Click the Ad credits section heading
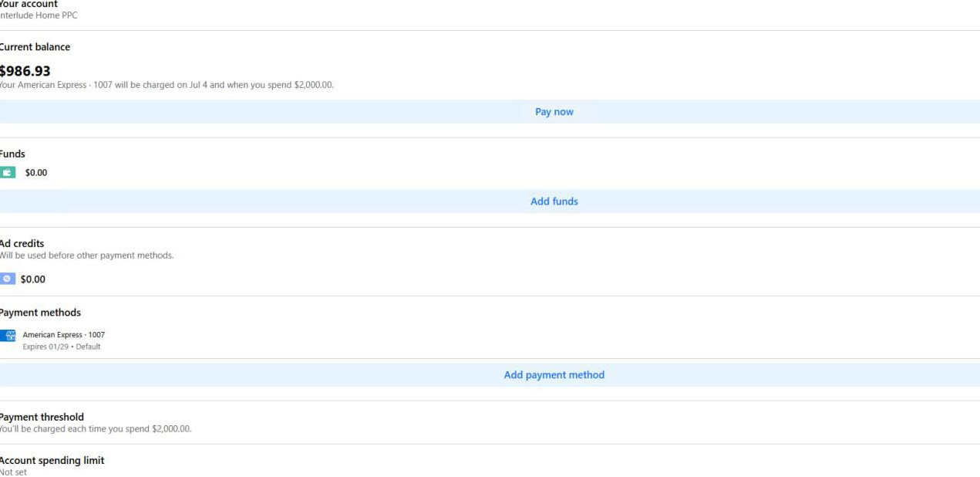Image resolution: width=980 pixels, height=477 pixels. [x=22, y=244]
